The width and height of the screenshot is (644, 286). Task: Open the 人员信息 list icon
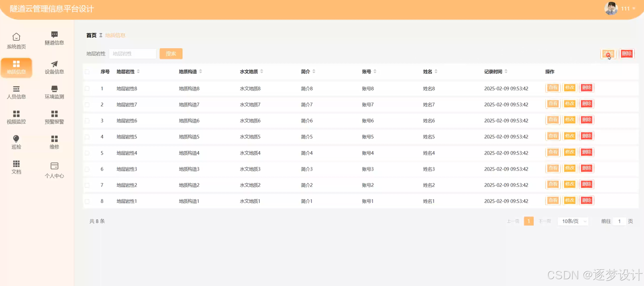16,89
